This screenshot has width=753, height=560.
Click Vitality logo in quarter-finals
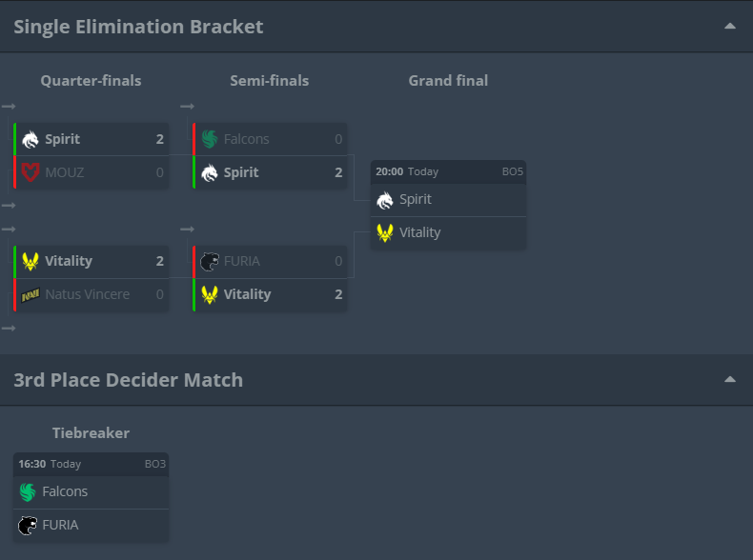coord(31,261)
